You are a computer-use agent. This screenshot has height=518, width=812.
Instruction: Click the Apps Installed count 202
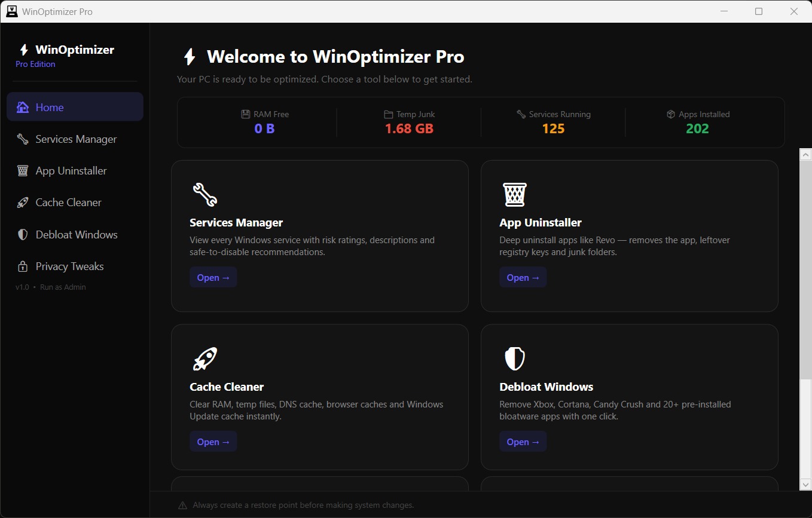coord(697,128)
